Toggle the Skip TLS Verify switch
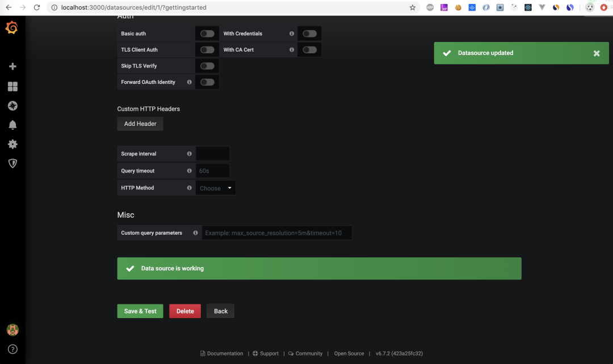 (x=207, y=66)
